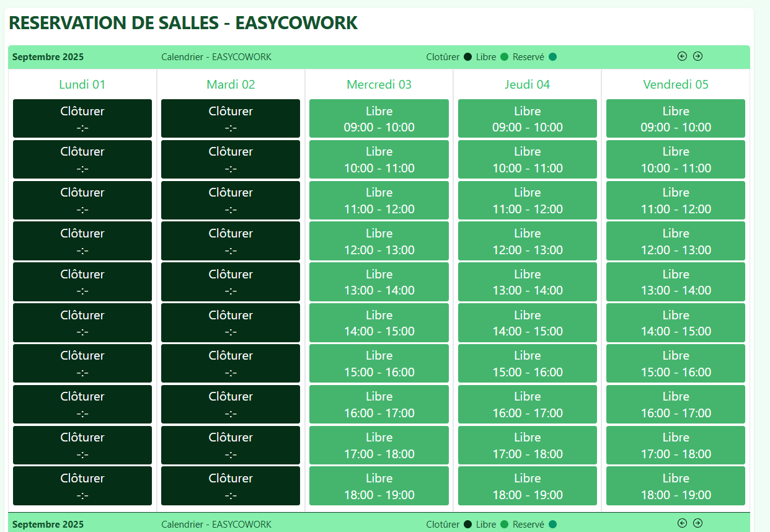The height and width of the screenshot is (532, 770).
Task: Click Septembre 2025 in the top header bar
Action: click(48, 57)
